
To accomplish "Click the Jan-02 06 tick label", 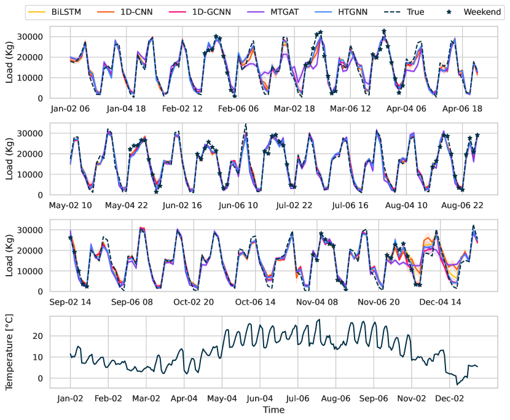I will coord(69,109).
